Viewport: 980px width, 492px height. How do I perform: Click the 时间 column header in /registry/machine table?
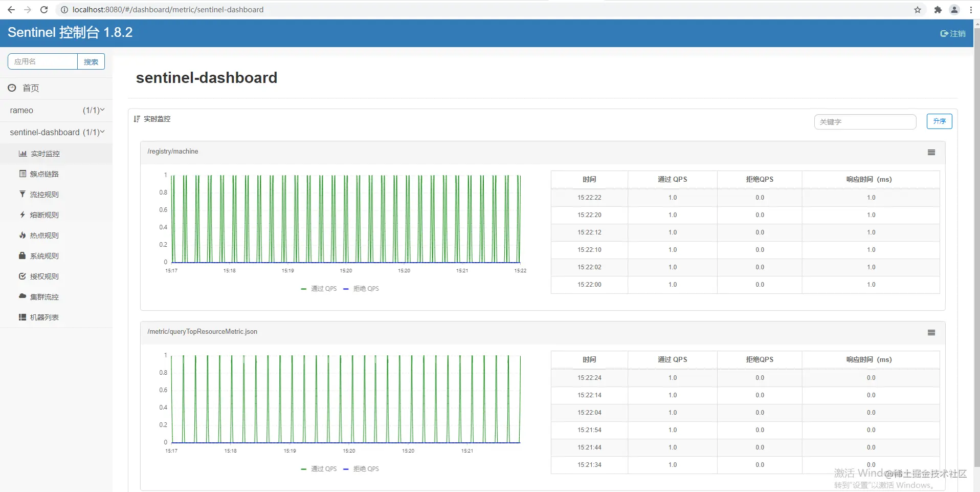point(589,180)
